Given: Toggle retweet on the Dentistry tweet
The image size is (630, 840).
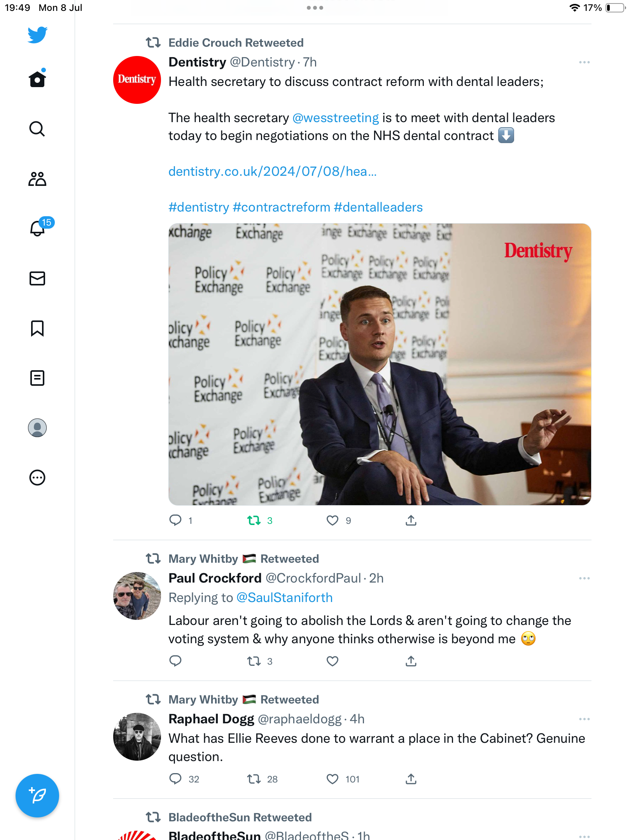Looking at the screenshot, I should coord(254,520).
